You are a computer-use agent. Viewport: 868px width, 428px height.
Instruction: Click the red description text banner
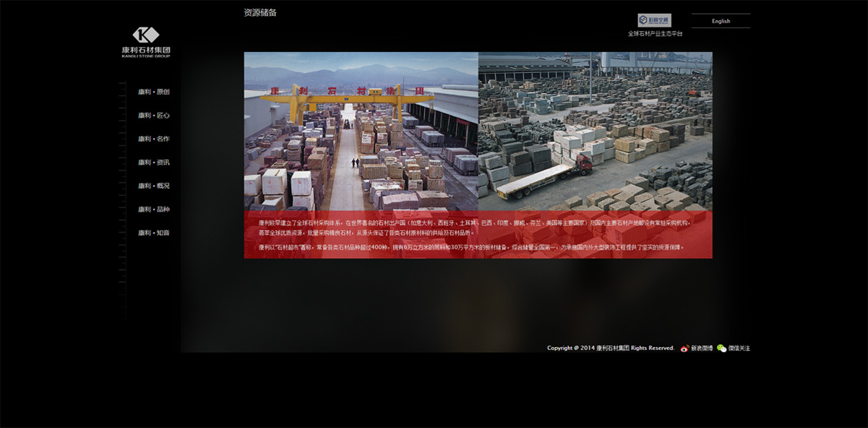click(478, 235)
